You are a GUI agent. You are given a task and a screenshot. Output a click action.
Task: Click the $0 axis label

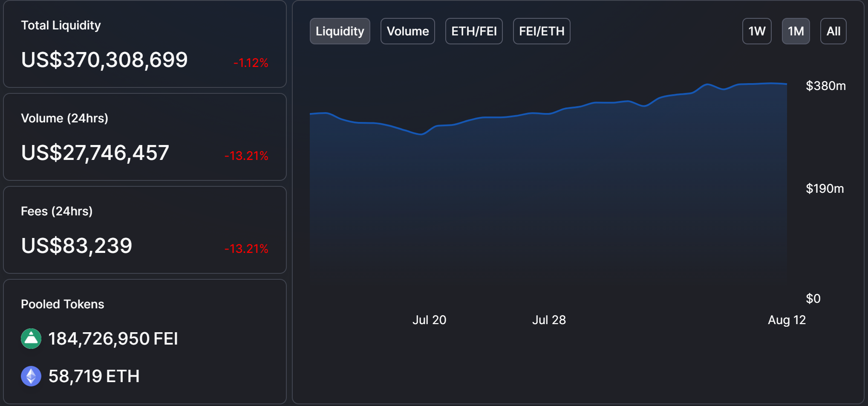(813, 299)
